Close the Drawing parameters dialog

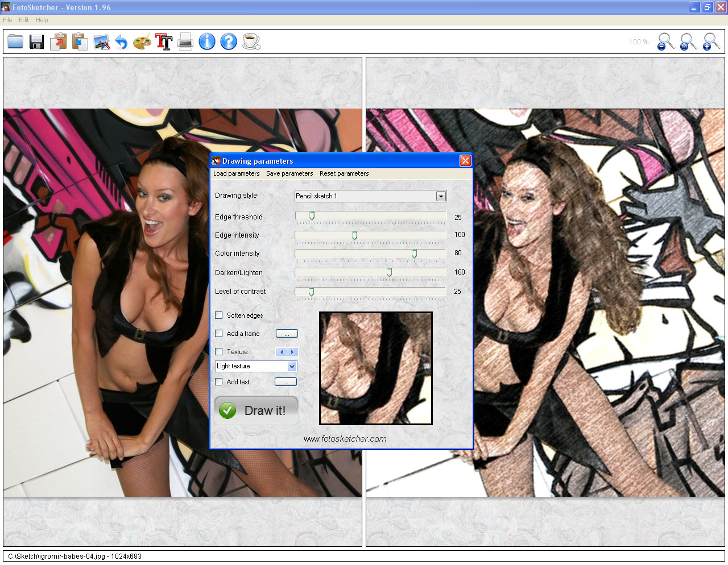(465, 160)
